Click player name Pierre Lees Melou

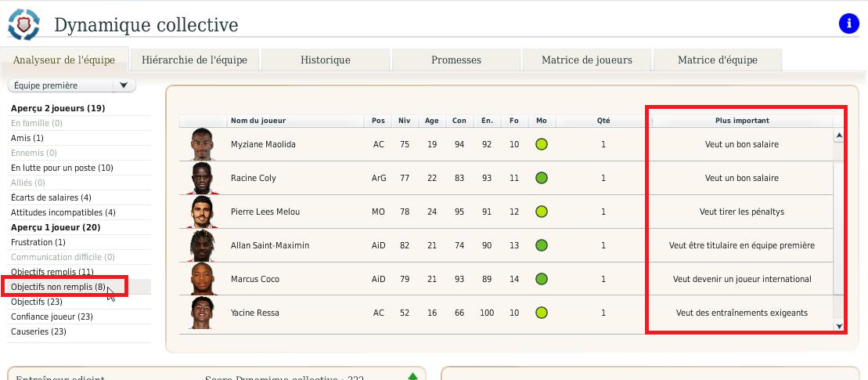pos(265,212)
